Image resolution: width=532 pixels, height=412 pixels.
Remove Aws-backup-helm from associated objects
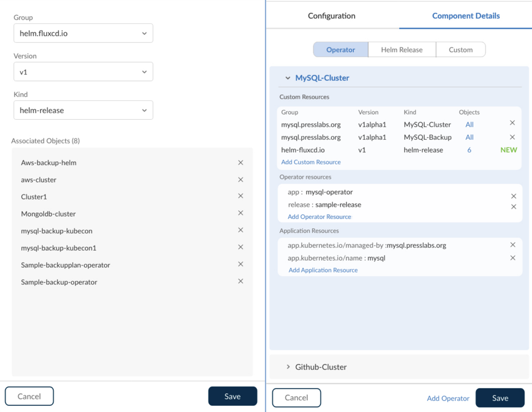240,162
